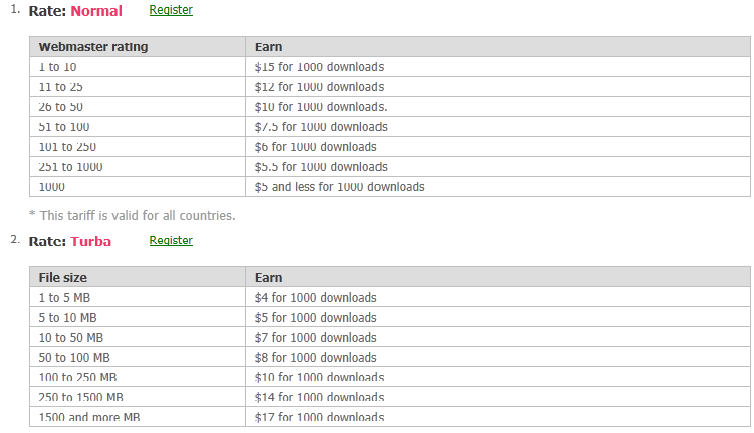Select the "1 to 10" rating cell
This screenshot has width=754, height=433.
(58, 67)
